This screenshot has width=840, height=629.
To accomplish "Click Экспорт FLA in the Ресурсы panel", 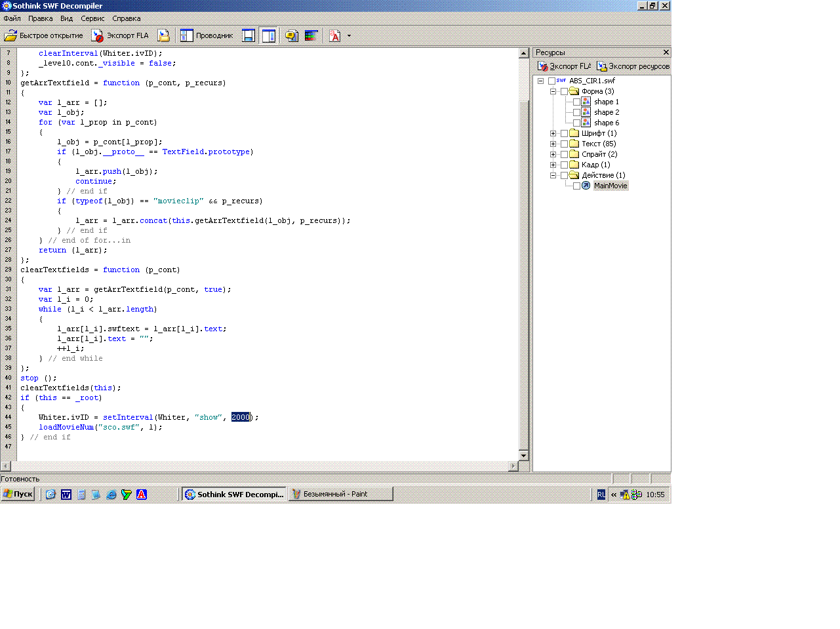I will pyautogui.click(x=564, y=66).
